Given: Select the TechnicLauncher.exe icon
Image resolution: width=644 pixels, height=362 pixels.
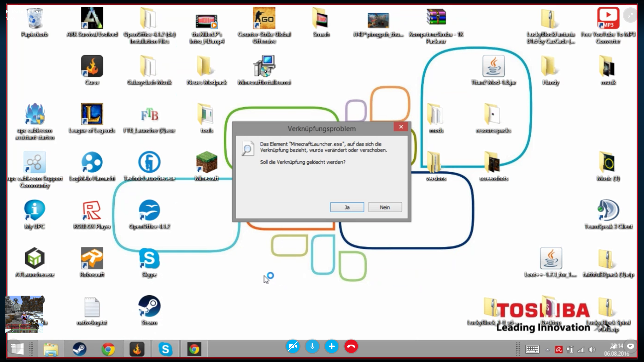Looking at the screenshot, I should (149, 166).
